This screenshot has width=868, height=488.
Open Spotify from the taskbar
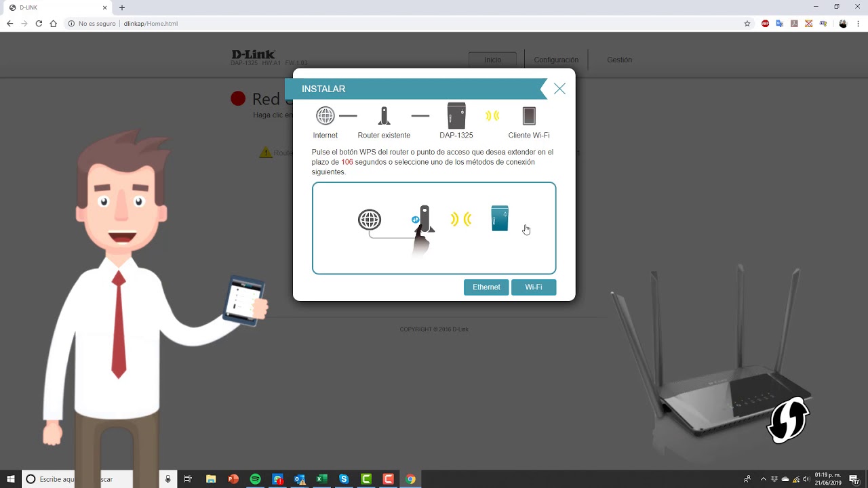click(256, 479)
